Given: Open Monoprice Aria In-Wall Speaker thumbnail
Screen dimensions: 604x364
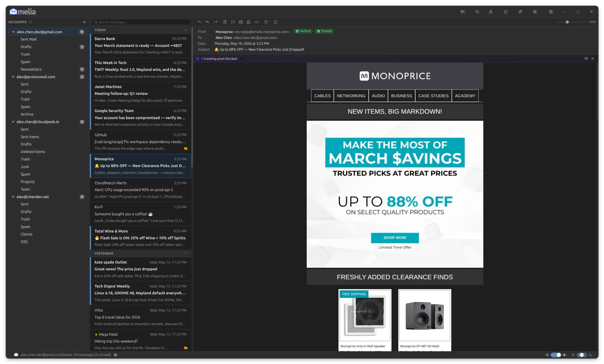Looking at the screenshot, I should coord(365,315).
